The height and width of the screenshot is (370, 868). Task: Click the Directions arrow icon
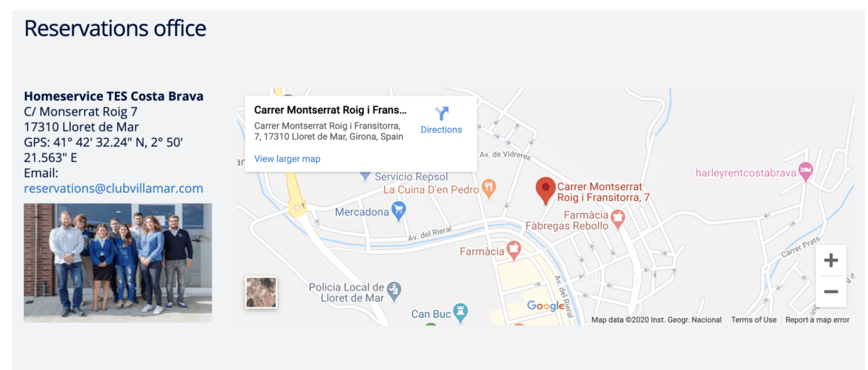point(442,113)
